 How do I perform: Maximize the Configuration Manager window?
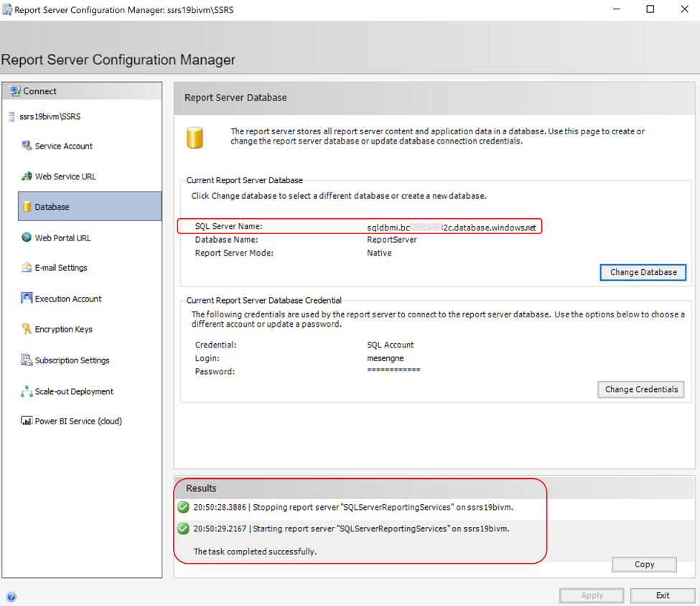650,9
